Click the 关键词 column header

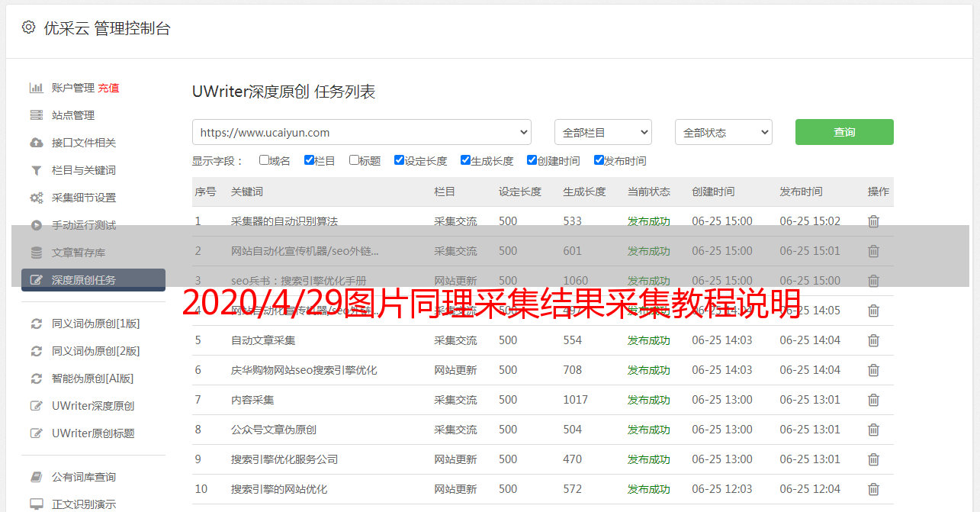tap(247, 192)
